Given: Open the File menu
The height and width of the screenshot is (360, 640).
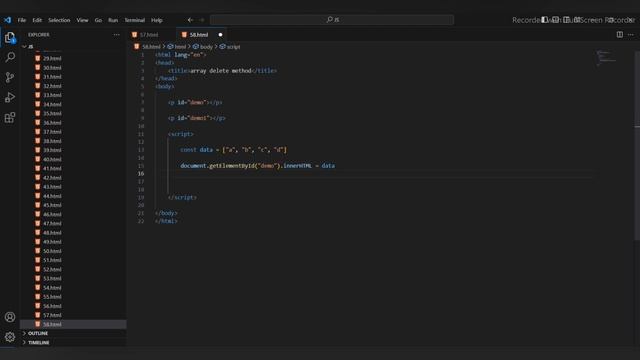Looking at the screenshot, I should [x=22, y=20].
